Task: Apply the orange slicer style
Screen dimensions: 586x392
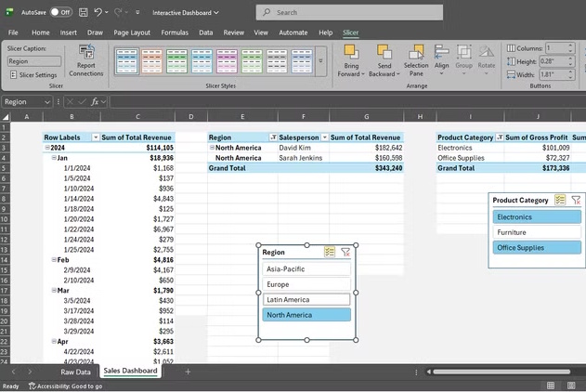Action: click(151, 61)
